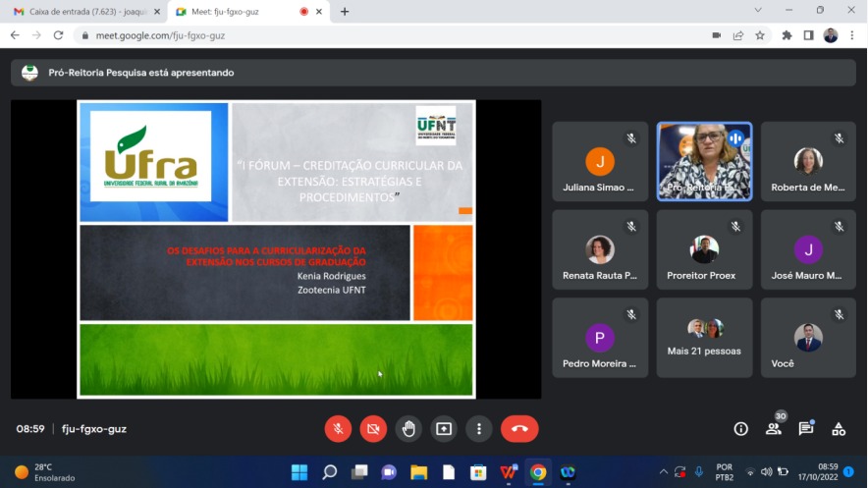
Task: Click the Mais 21 pessoas tile
Action: [704, 338]
